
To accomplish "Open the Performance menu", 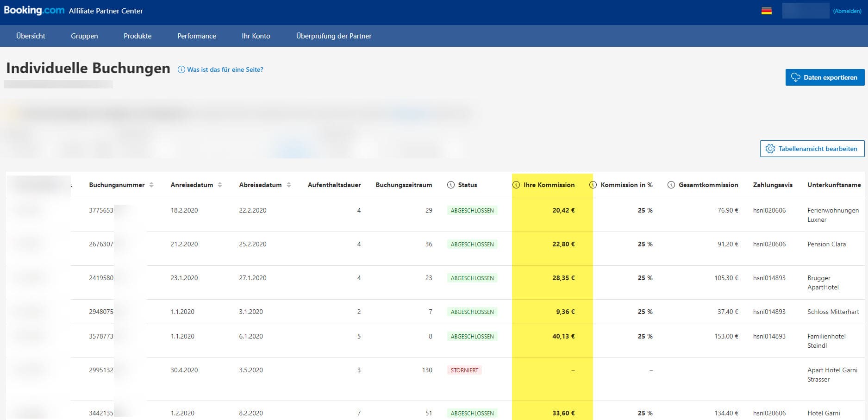I will tap(197, 36).
